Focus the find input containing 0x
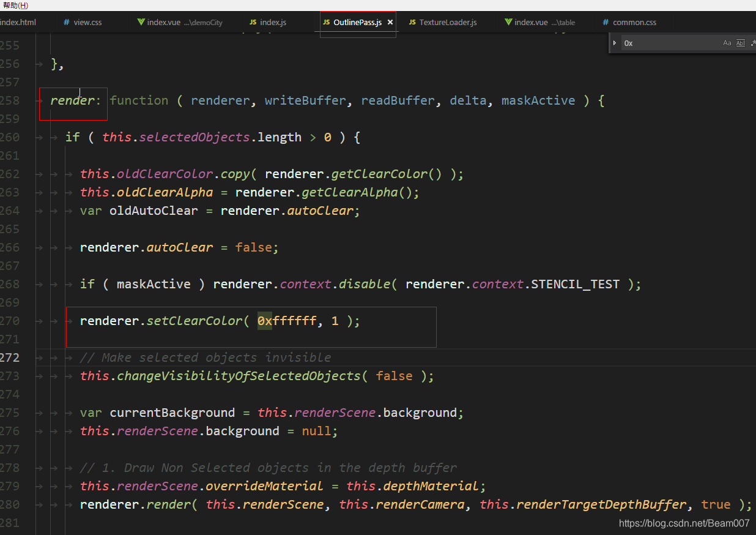756x535 pixels. click(670, 43)
